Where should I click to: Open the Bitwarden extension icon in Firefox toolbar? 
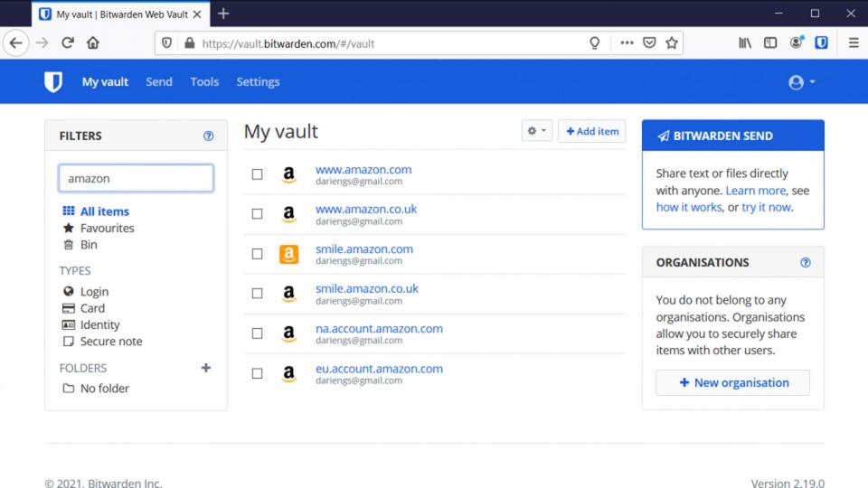pos(821,42)
